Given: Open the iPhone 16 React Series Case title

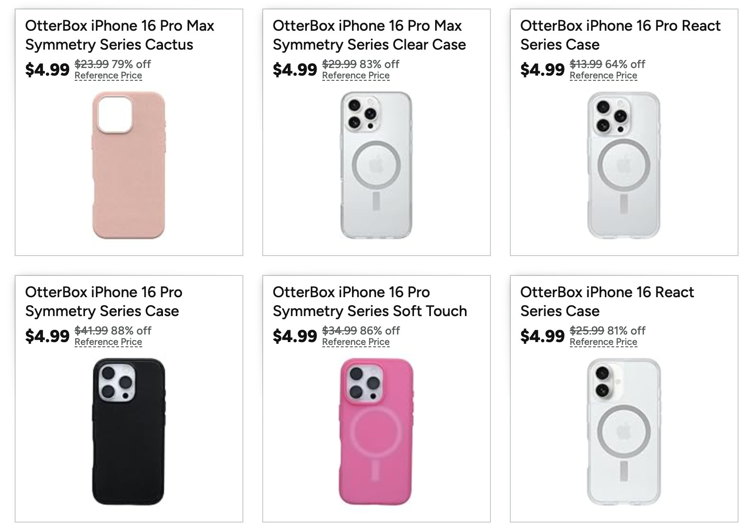Looking at the screenshot, I should click(607, 301).
